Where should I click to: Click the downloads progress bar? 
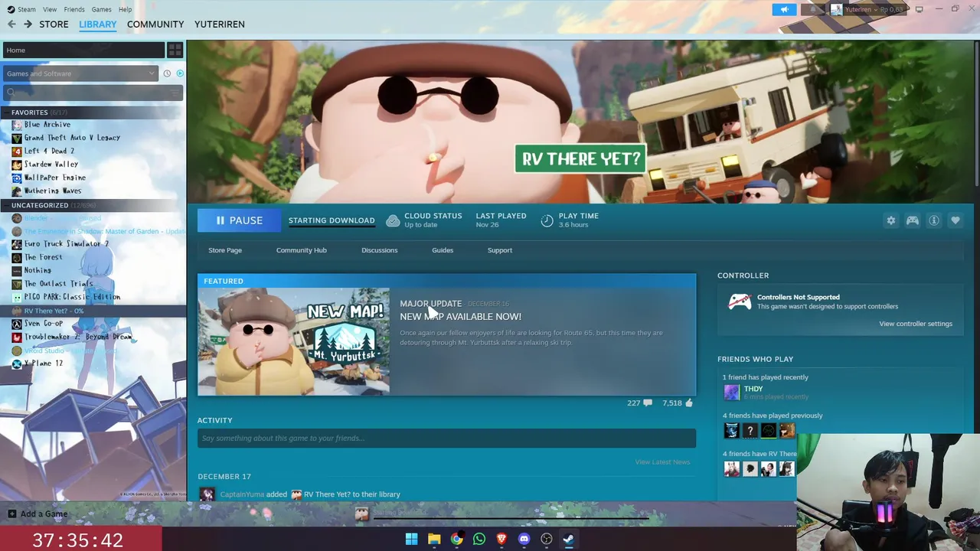tap(511, 517)
